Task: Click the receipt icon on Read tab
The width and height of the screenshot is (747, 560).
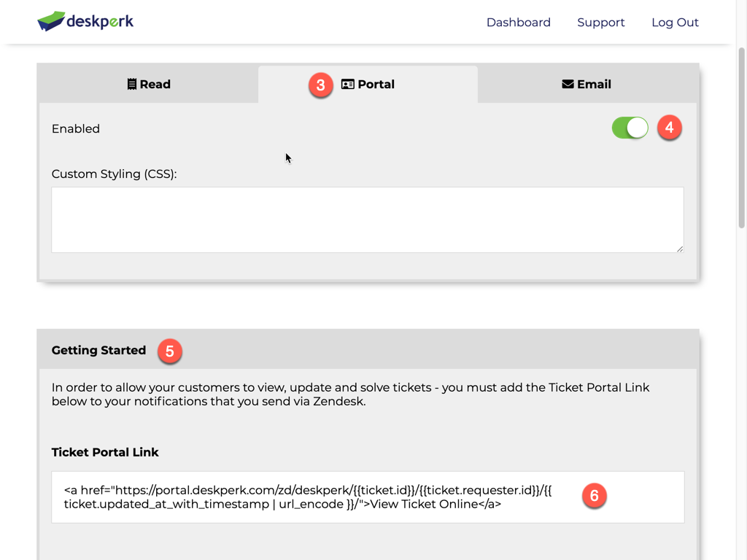Action: click(132, 85)
